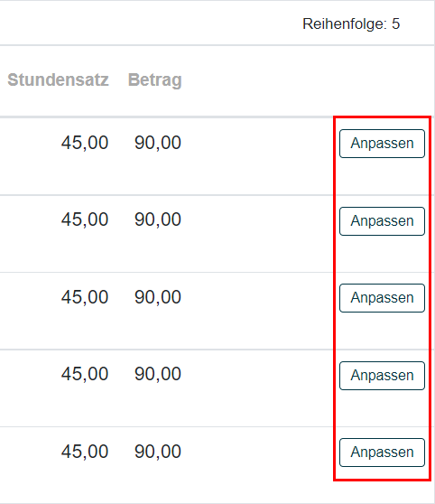The height and width of the screenshot is (504, 435).
Task: Select fifth row Stundensatz value 45,00
Action: tap(85, 452)
